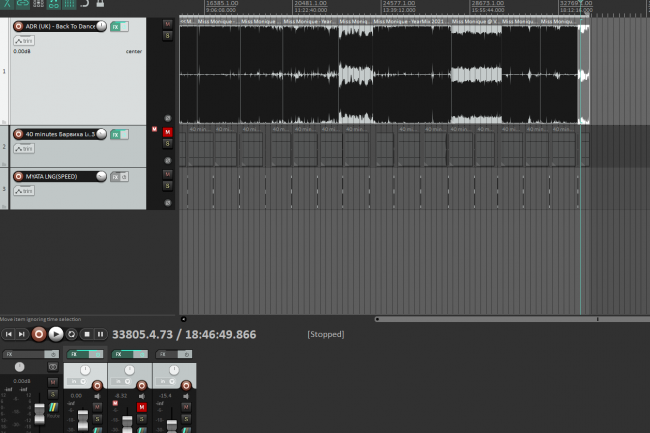Screen dimensions: 650x433
Task: Click volume knob on ADR (UK) track
Action: (101, 26)
